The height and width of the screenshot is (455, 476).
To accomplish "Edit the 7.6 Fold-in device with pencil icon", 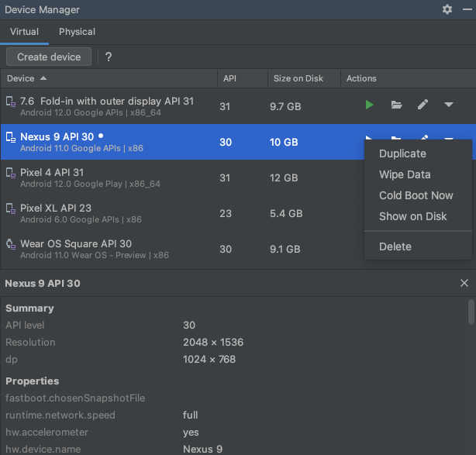I will click(423, 105).
